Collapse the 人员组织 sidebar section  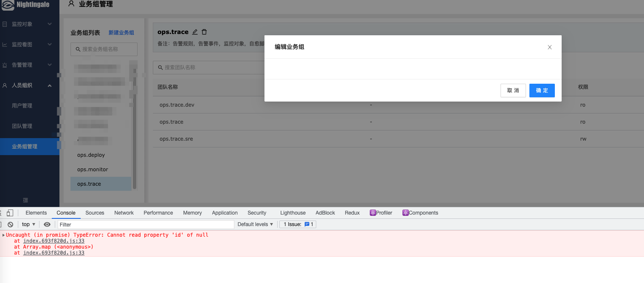coord(50,85)
